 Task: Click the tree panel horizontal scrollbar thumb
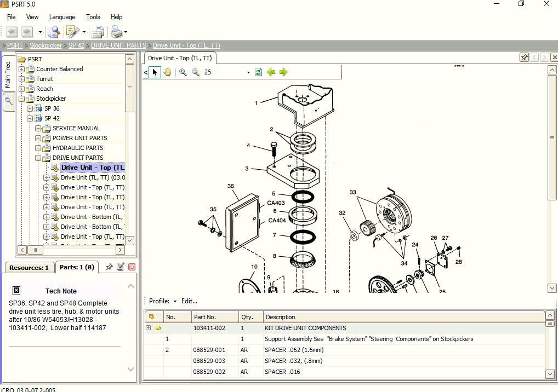coord(35,250)
